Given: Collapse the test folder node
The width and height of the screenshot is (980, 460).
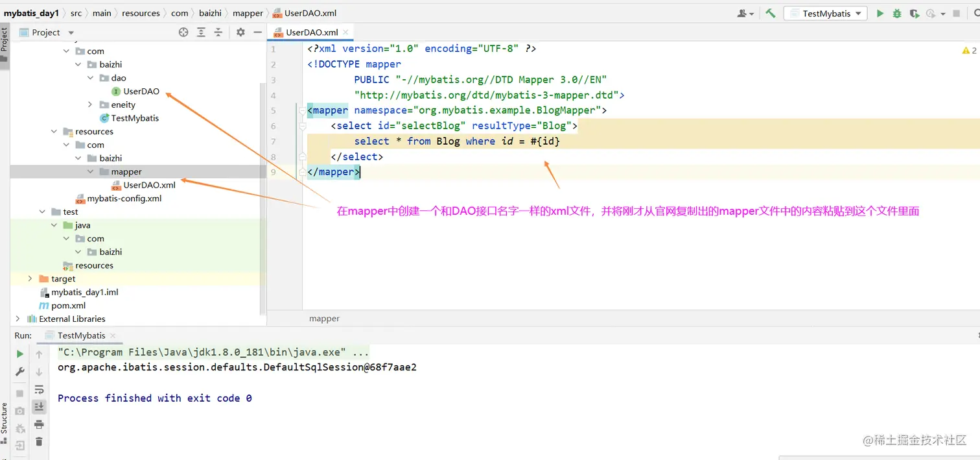Looking at the screenshot, I should coord(42,212).
